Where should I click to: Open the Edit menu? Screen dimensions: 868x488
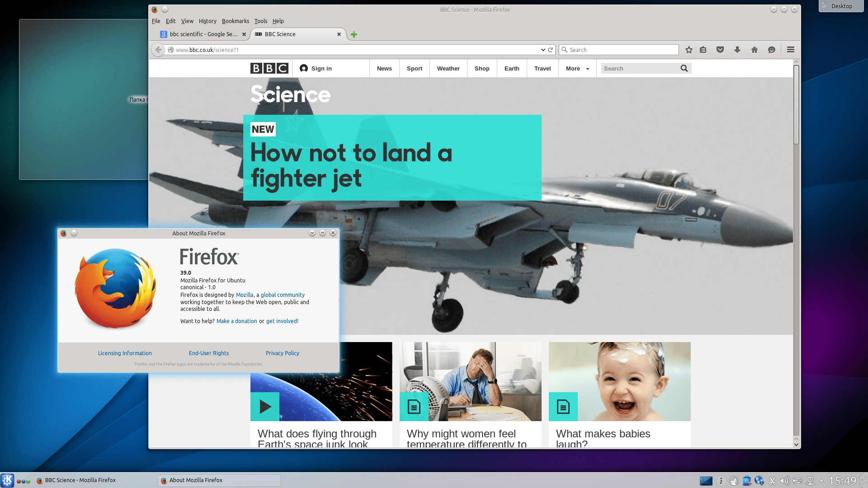(170, 21)
